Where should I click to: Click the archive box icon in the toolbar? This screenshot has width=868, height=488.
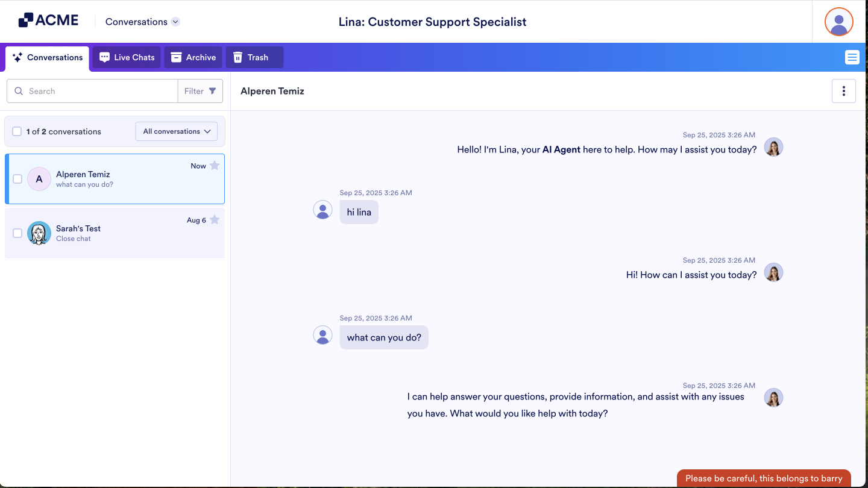coord(175,57)
